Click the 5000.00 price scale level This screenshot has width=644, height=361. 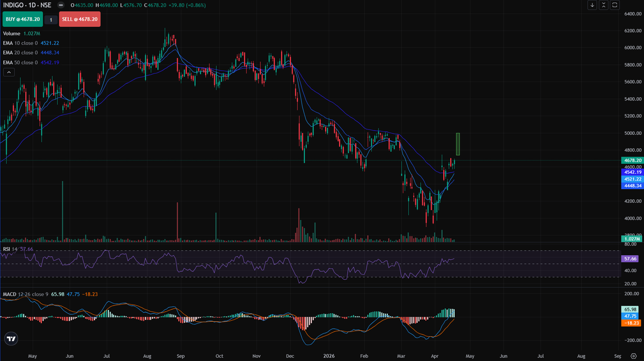pyautogui.click(x=632, y=133)
